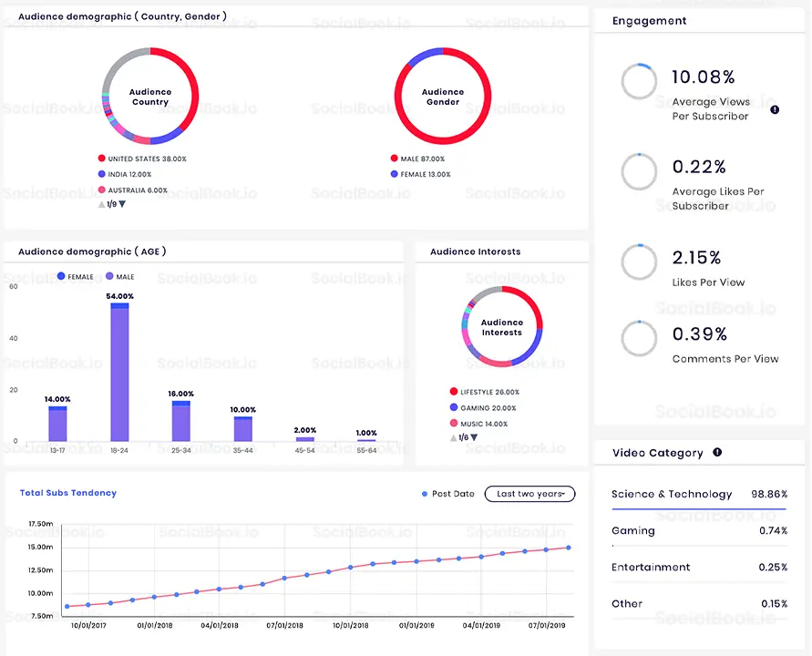Select the Science & Technology category row
This screenshot has width=812, height=656.
coord(699,495)
